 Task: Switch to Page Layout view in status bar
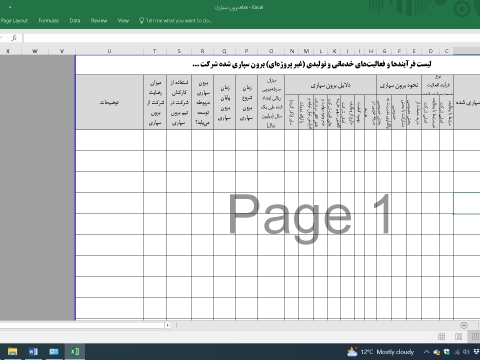(x=459, y=337)
